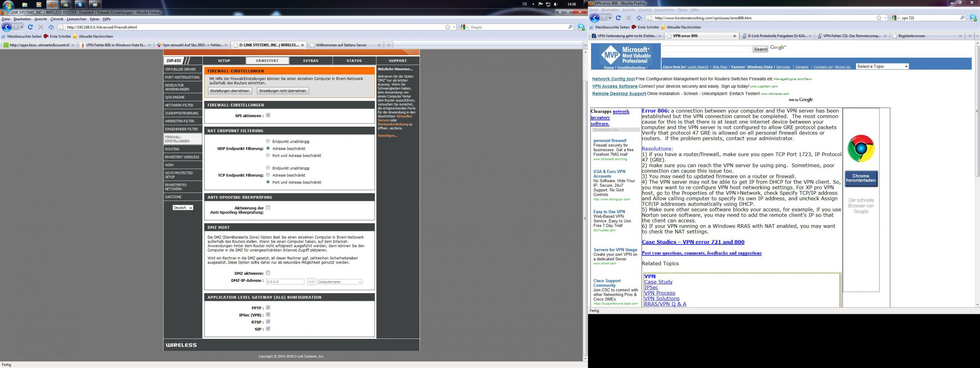980x368 pixels.
Task: Reload page in D-Link Firefox window
Action: click(31, 27)
